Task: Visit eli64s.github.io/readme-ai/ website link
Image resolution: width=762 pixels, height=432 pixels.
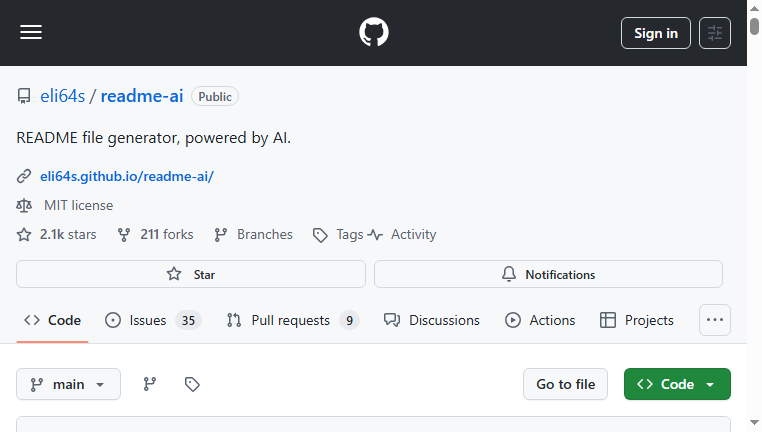Action: tap(127, 176)
